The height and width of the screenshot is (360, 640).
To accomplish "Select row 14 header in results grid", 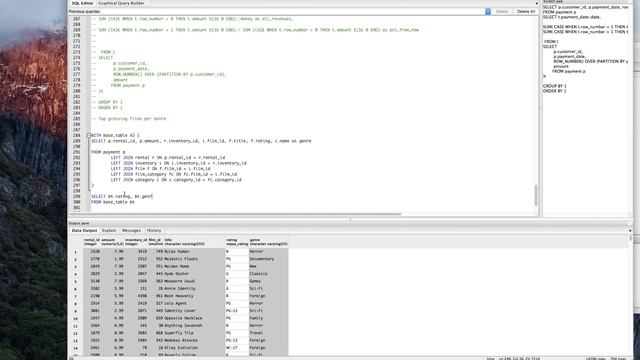I will [x=76, y=348].
